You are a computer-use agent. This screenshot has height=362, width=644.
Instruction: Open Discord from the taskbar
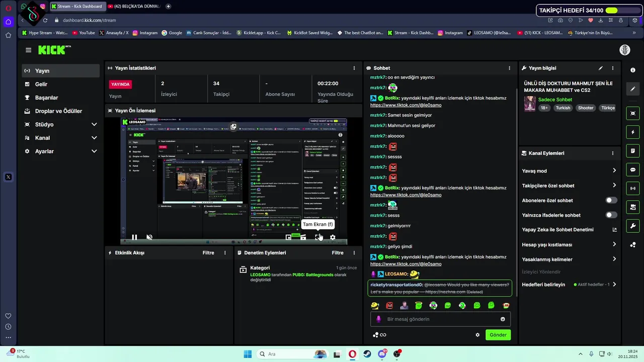click(x=382, y=354)
